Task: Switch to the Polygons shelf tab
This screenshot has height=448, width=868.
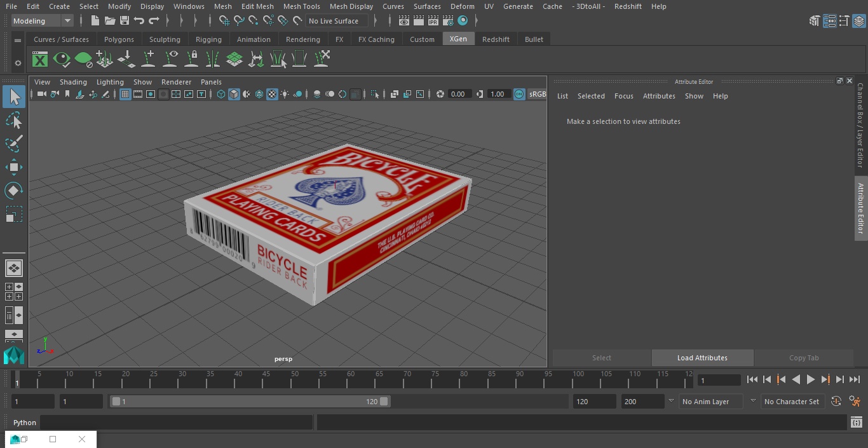Action: [119, 39]
